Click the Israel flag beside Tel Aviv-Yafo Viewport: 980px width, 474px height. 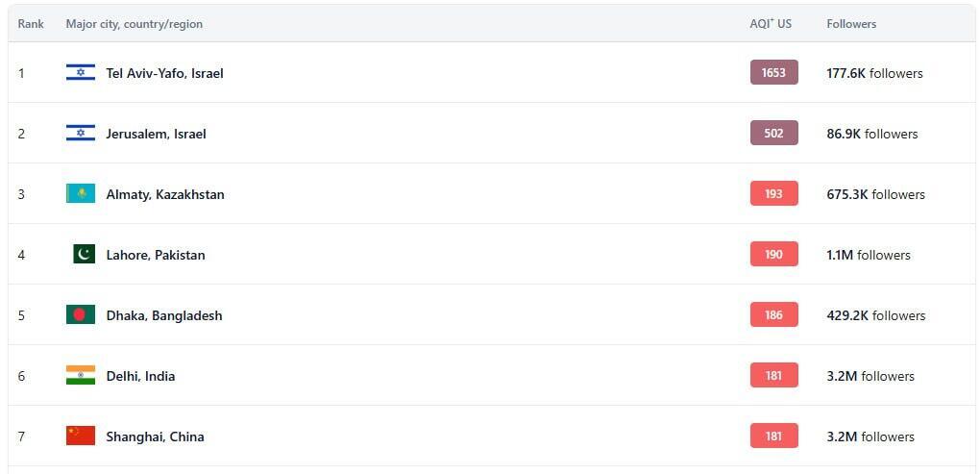click(81, 72)
